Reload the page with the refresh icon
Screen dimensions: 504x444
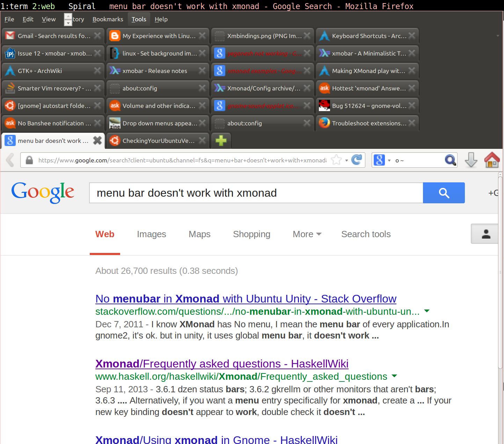[x=357, y=160]
